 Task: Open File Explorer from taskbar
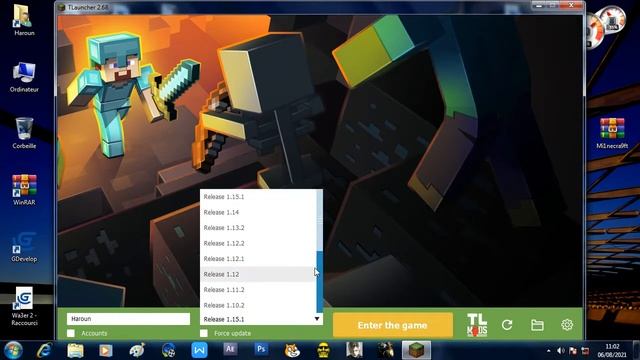tap(75, 350)
